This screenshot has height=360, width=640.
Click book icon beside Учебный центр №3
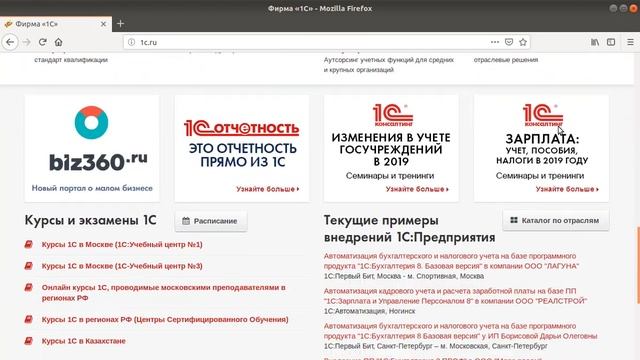pyautogui.click(x=29, y=266)
